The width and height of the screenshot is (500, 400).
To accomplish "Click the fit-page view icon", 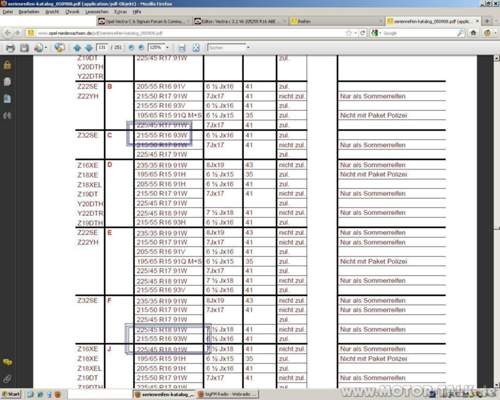I will (196, 48).
